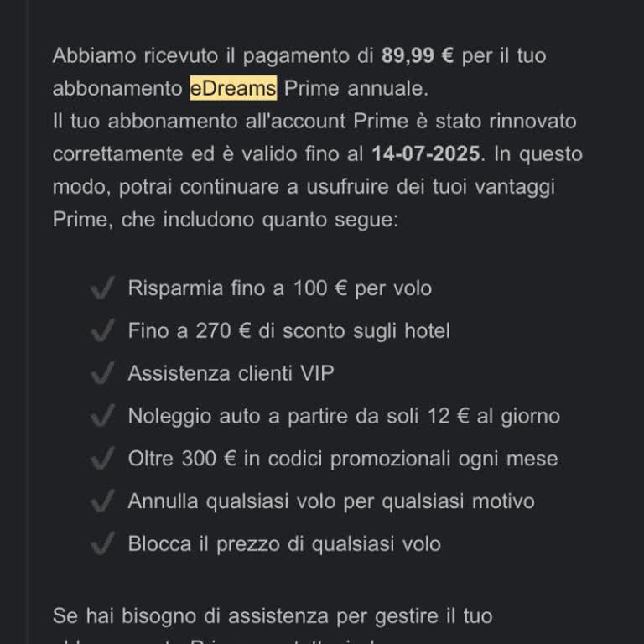Click the checkmark beside "Assistenza clienti VIP"

(101, 374)
